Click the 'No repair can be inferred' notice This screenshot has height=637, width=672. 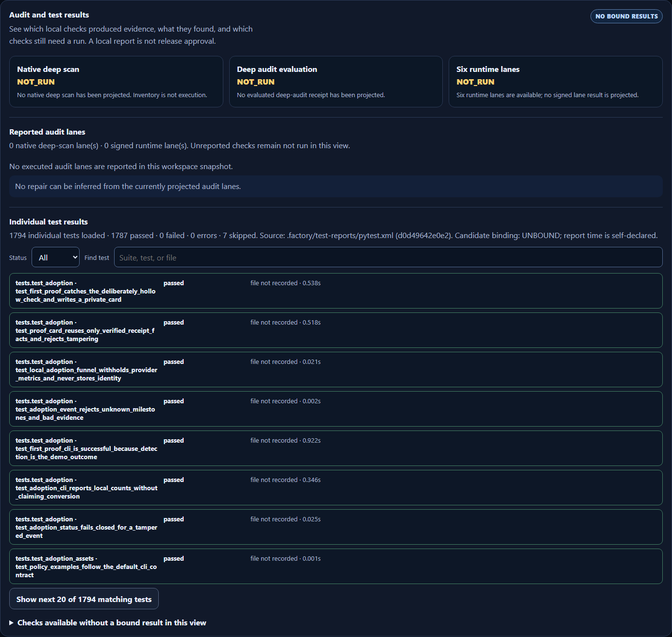pyautogui.click(x=336, y=186)
